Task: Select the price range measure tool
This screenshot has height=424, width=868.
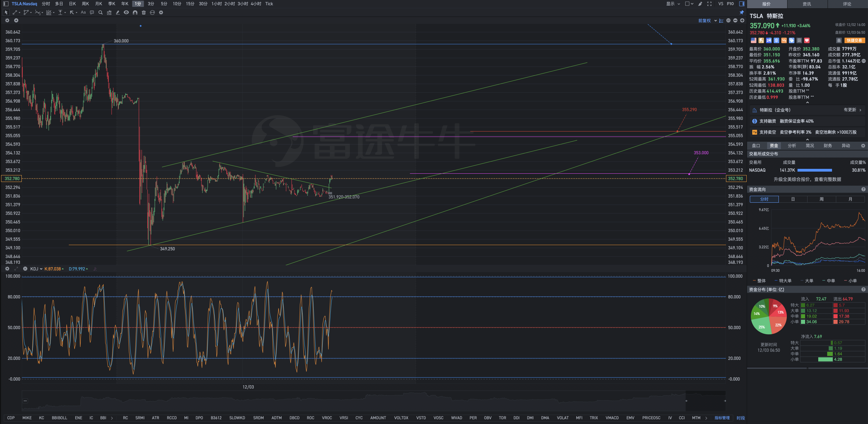Action: (x=61, y=12)
